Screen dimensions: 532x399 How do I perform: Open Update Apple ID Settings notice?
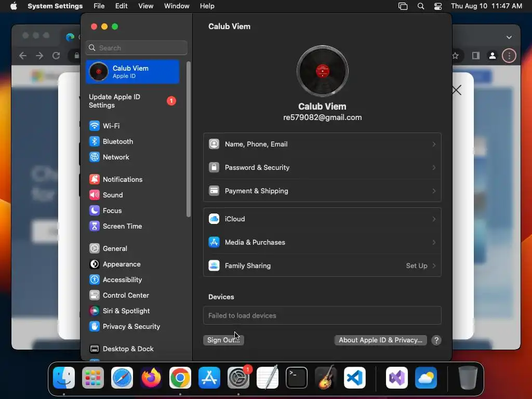coord(132,101)
